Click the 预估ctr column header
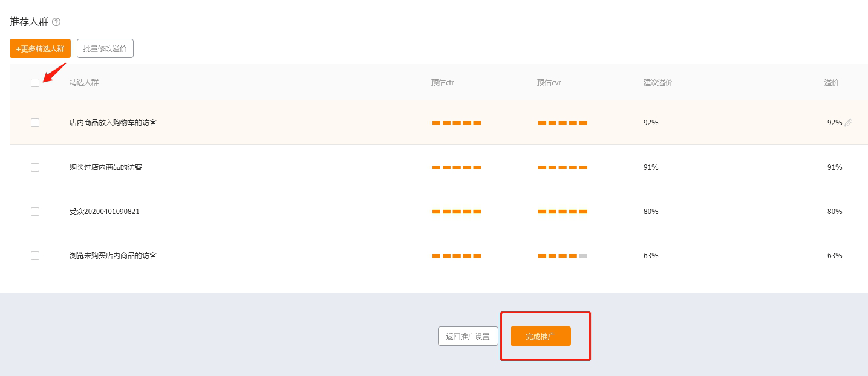Screen dimensions: 868x376 [442, 83]
